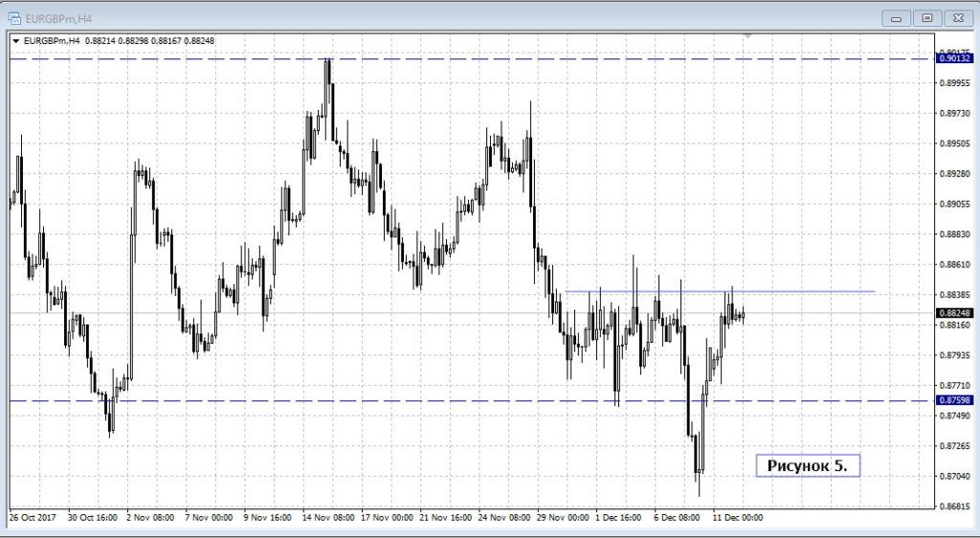Image resolution: width=980 pixels, height=538 pixels.
Task: Maximize the EURGBPm,H4 chart window
Action: pyautogui.click(x=926, y=17)
